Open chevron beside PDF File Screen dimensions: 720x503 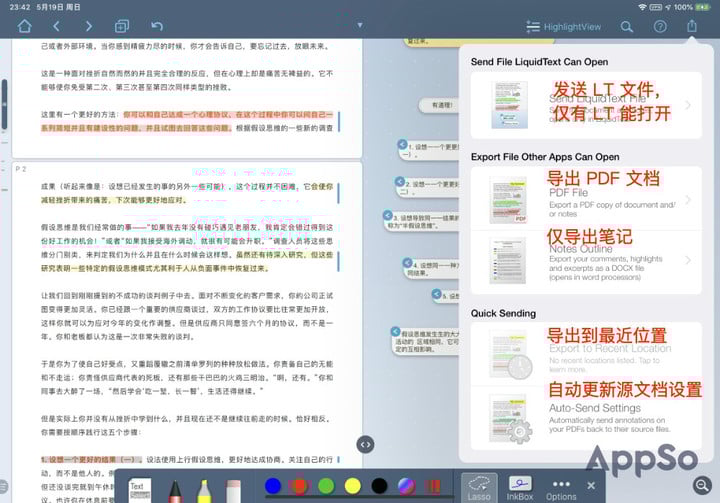688,199
